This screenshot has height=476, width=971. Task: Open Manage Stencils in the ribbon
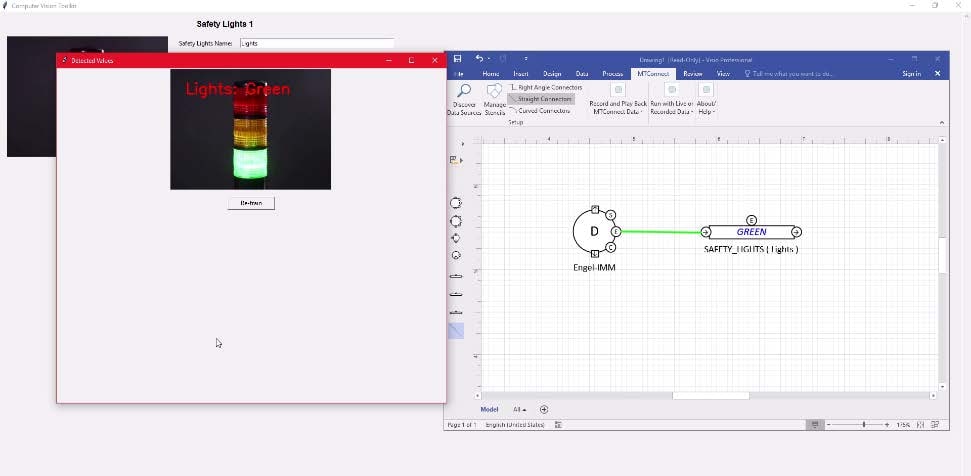coord(494,97)
